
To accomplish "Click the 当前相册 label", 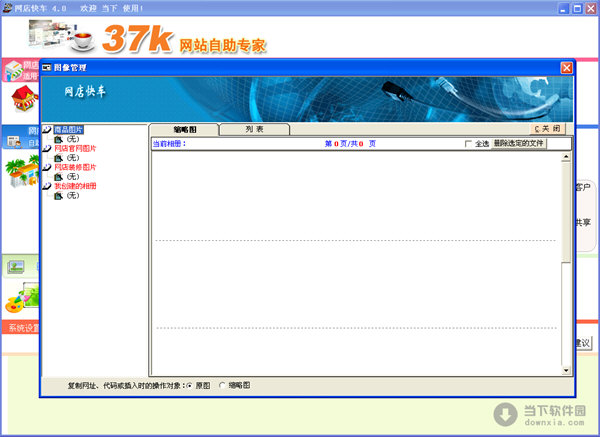I will [x=169, y=144].
